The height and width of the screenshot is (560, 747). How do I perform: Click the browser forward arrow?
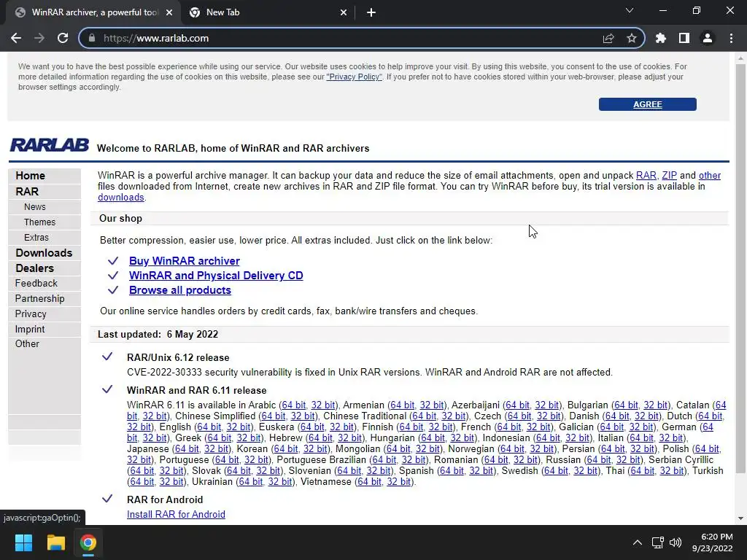(x=39, y=38)
